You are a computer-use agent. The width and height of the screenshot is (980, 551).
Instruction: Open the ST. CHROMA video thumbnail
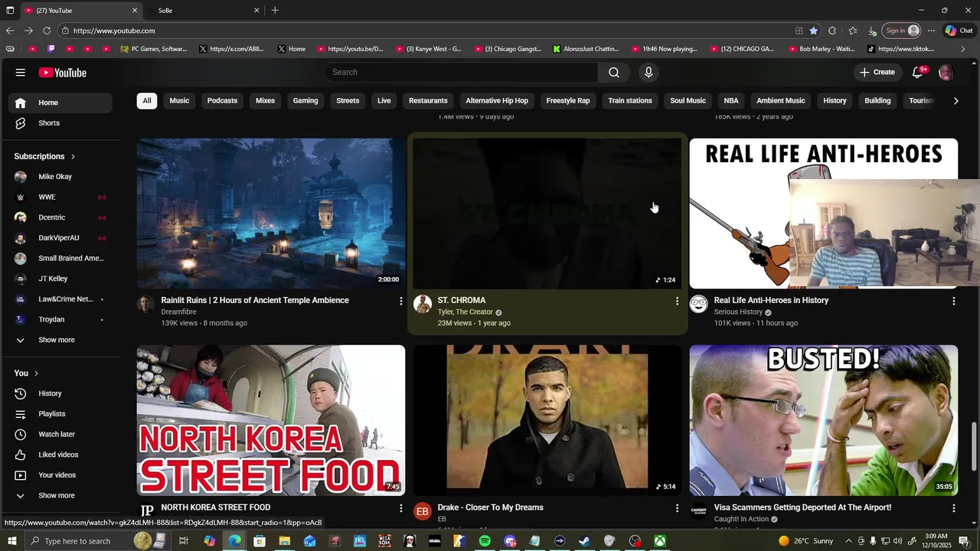(547, 214)
